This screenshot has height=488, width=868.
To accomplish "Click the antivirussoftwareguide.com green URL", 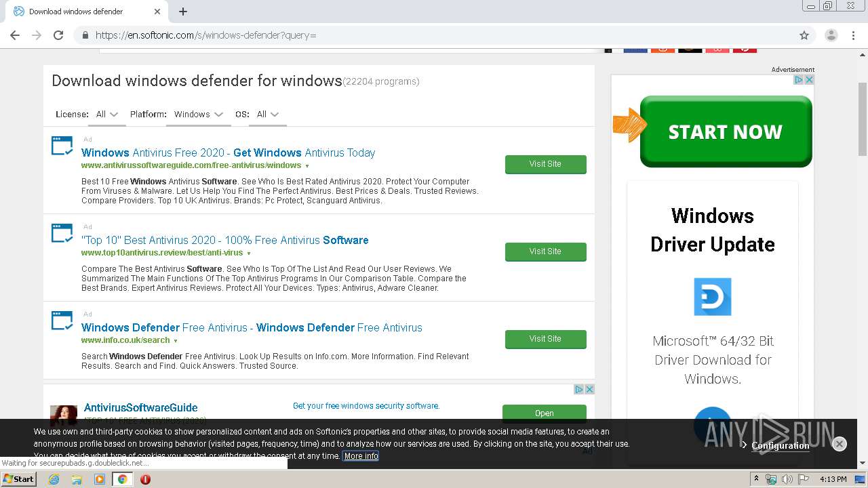I will (191, 165).
